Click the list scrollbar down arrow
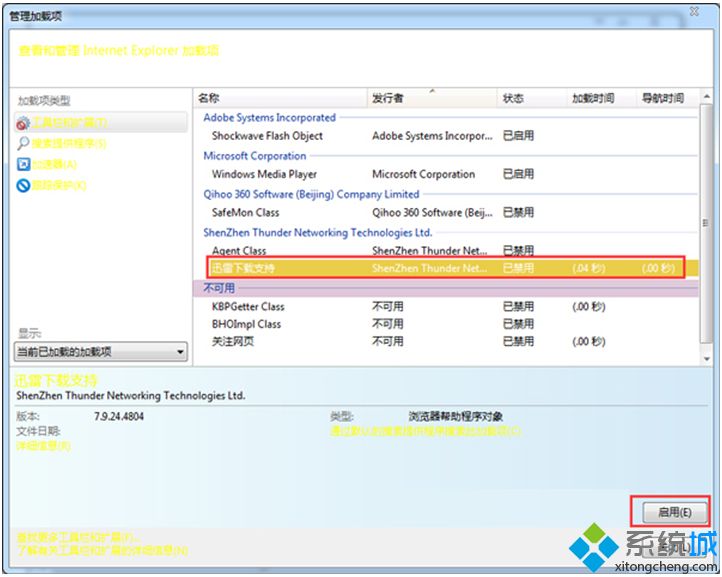 706,359
